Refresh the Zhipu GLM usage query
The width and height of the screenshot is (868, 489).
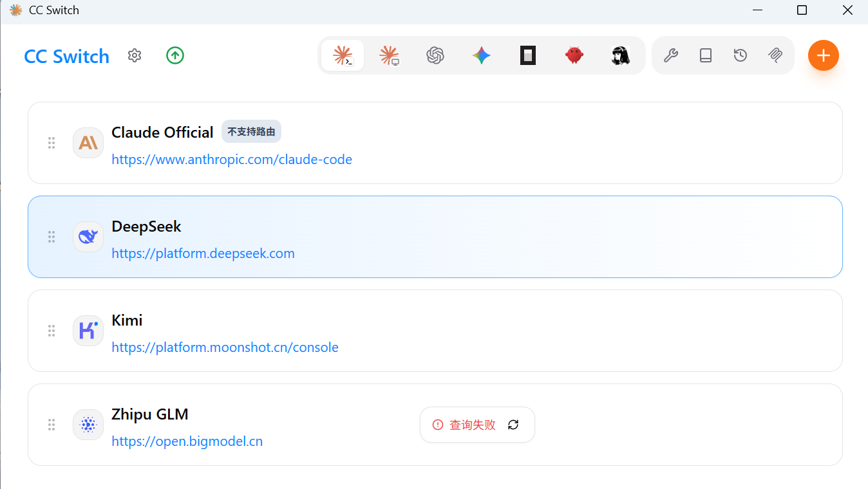coord(513,425)
